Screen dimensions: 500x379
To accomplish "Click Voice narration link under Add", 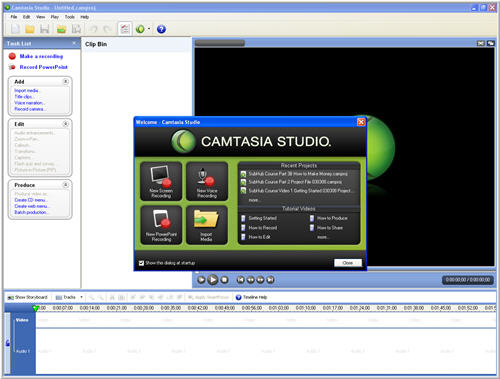I will click(29, 103).
